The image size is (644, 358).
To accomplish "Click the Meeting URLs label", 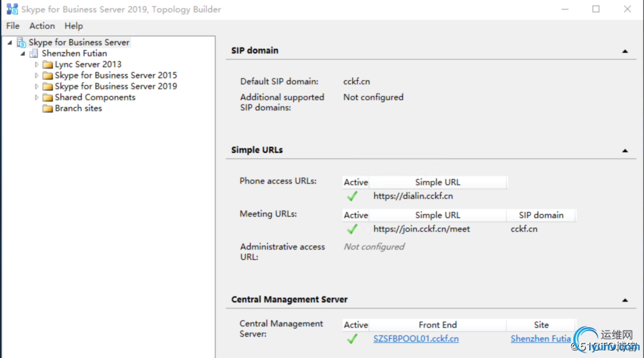I will click(268, 214).
